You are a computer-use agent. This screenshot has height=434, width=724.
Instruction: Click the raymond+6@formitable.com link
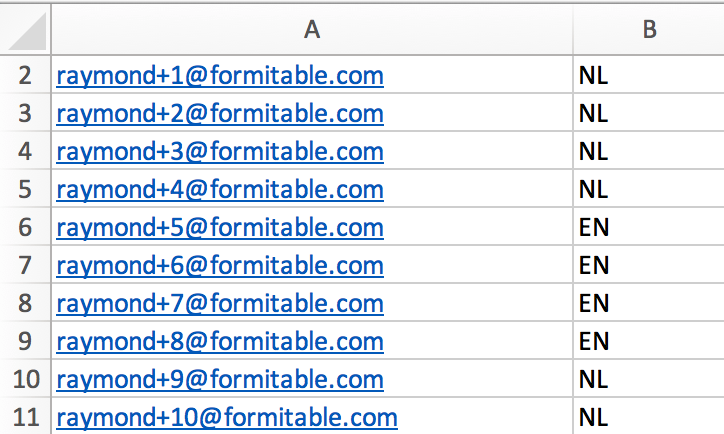(220, 265)
